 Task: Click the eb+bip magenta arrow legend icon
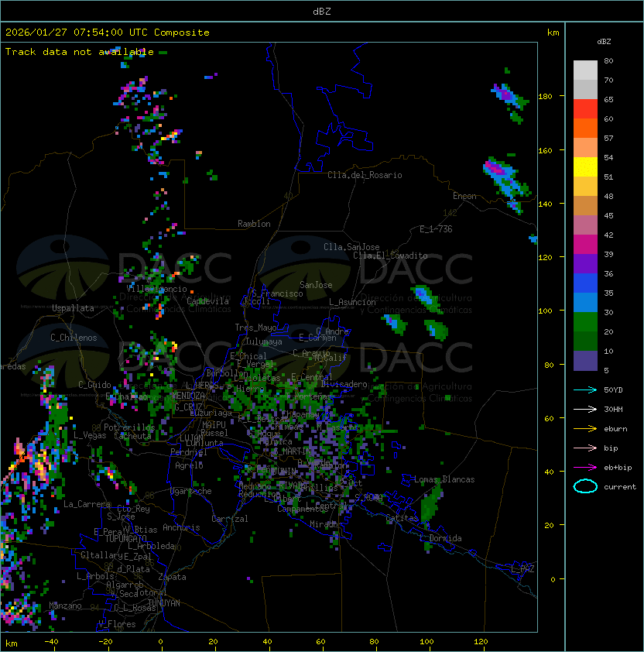coord(585,468)
